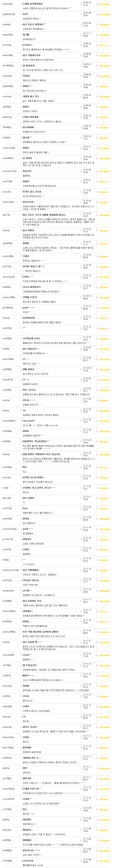
Task: Click the star rating for shshsh0502's review
Action: click(104, 421)
